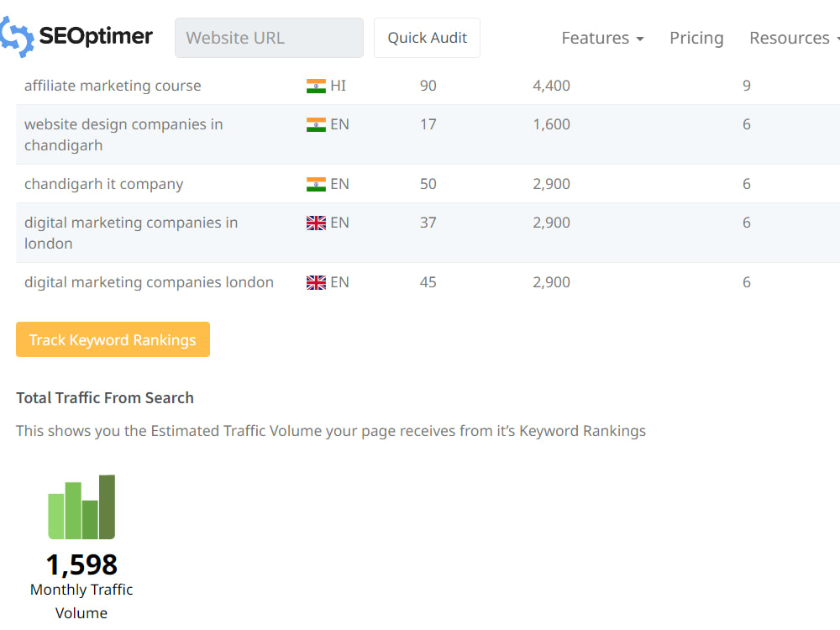Screen dimensions: 840x630
Task: Click search volume value 1,600
Action: [551, 124]
